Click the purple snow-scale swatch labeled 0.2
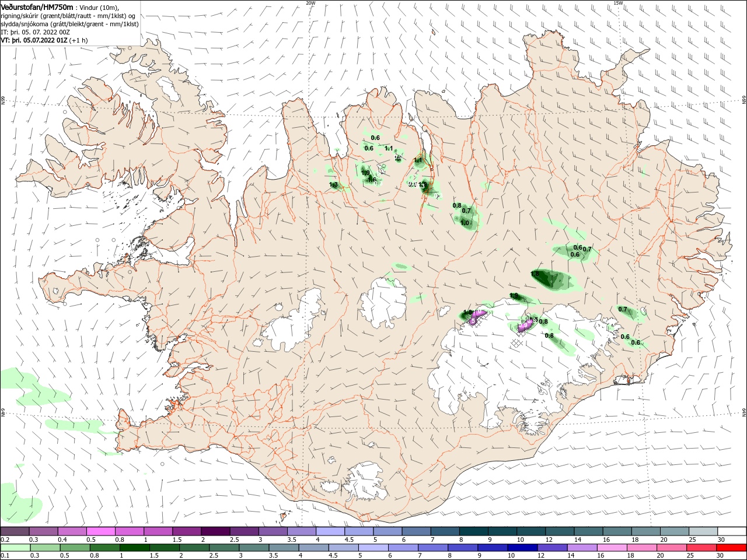 coord(15,531)
